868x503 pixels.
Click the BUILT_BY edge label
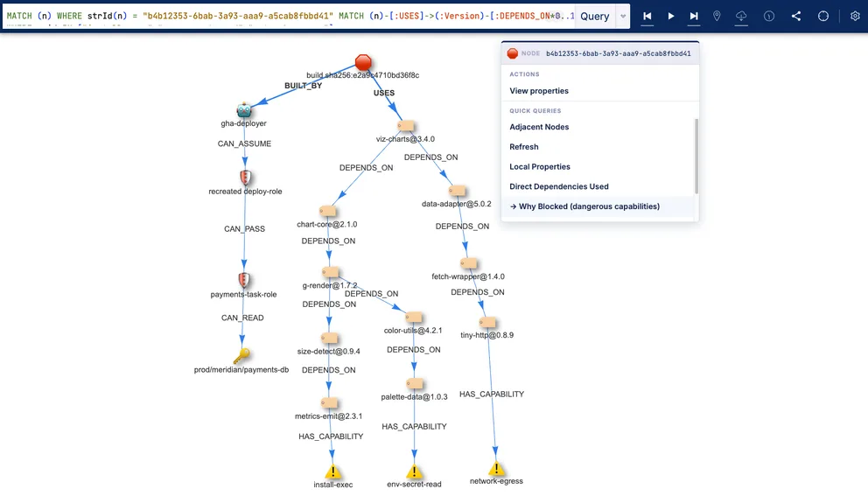point(303,86)
